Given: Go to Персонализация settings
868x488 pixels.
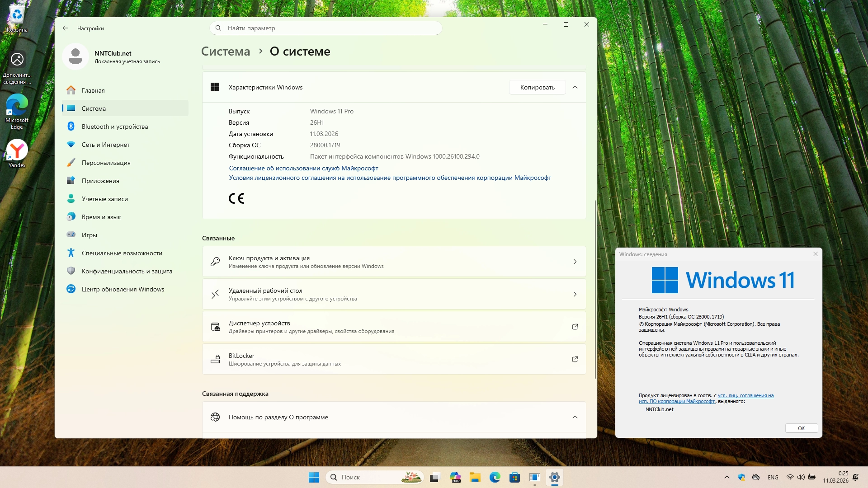Looking at the screenshot, I should [x=106, y=163].
